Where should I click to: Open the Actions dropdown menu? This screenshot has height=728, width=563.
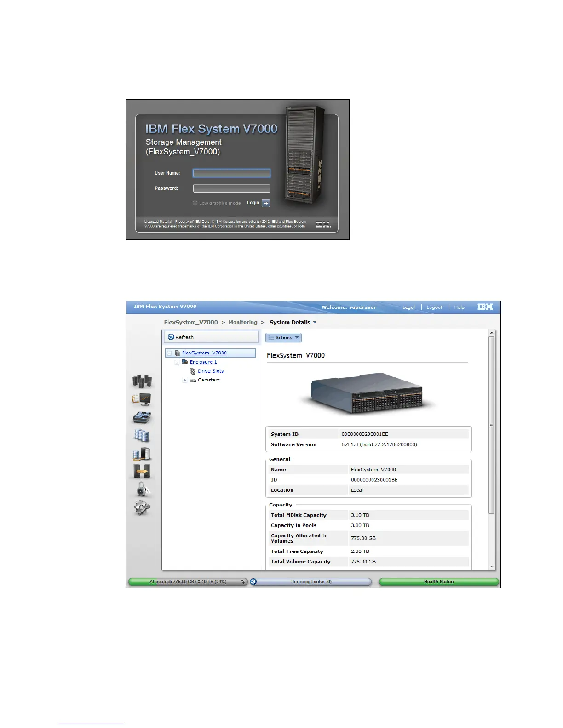click(283, 337)
